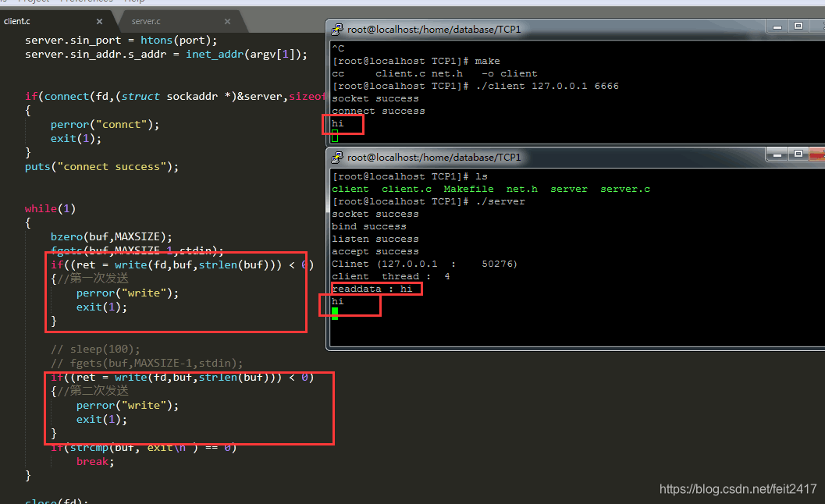Click the bottom terminal title bar root@localhost:/home/database/TCP1
825x504 pixels.
[434, 158]
